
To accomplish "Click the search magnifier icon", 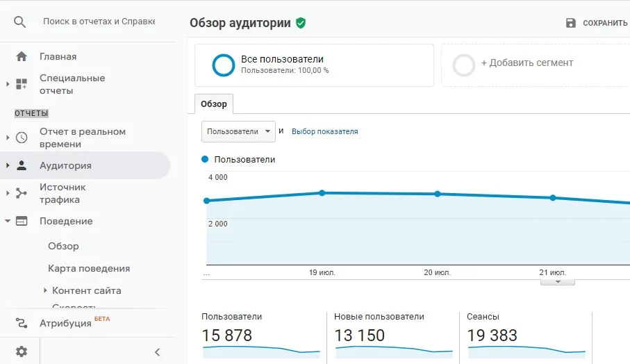I will coord(20,22).
